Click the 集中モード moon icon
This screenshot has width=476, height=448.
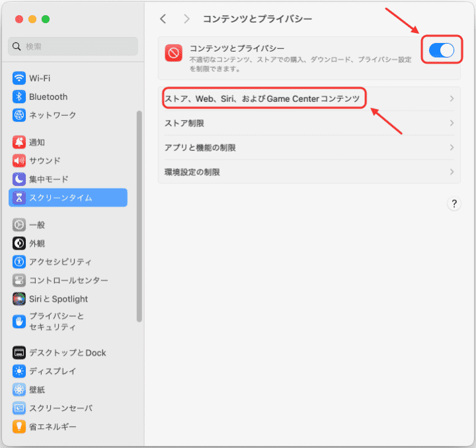pos(19,179)
